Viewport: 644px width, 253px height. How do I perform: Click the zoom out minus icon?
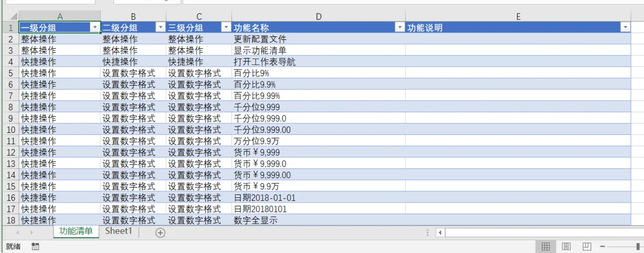602,247
